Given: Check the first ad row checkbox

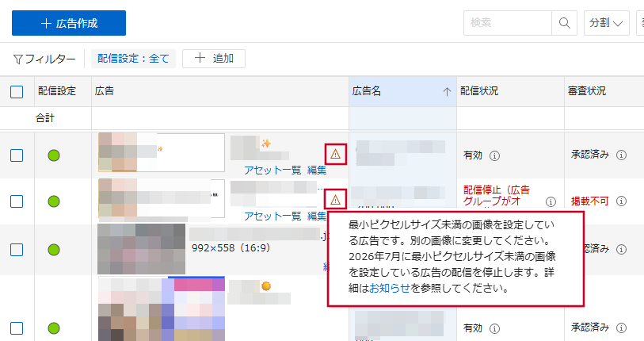Looking at the screenshot, I should point(17,155).
